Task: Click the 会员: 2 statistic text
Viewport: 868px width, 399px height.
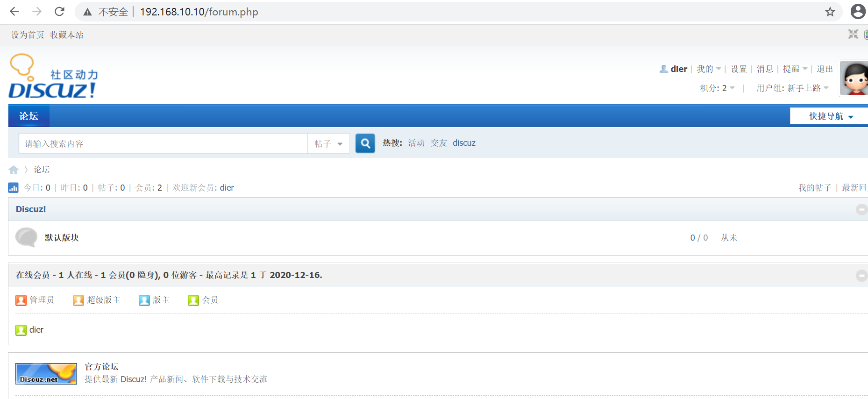Action: tap(149, 188)
